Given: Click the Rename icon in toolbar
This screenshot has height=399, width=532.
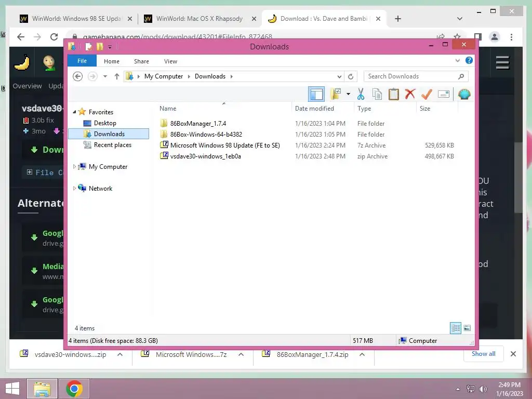Looking at the screenshot, I should 444,94.
